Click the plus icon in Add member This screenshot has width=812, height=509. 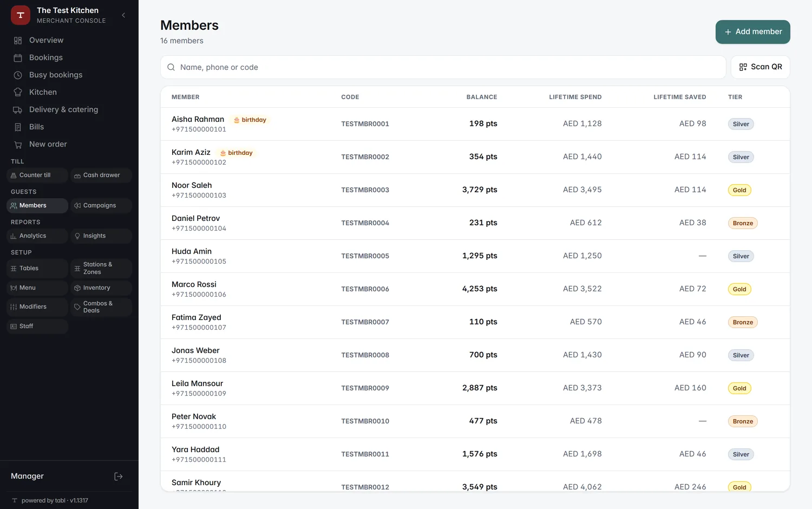click(x=728, y=32)
